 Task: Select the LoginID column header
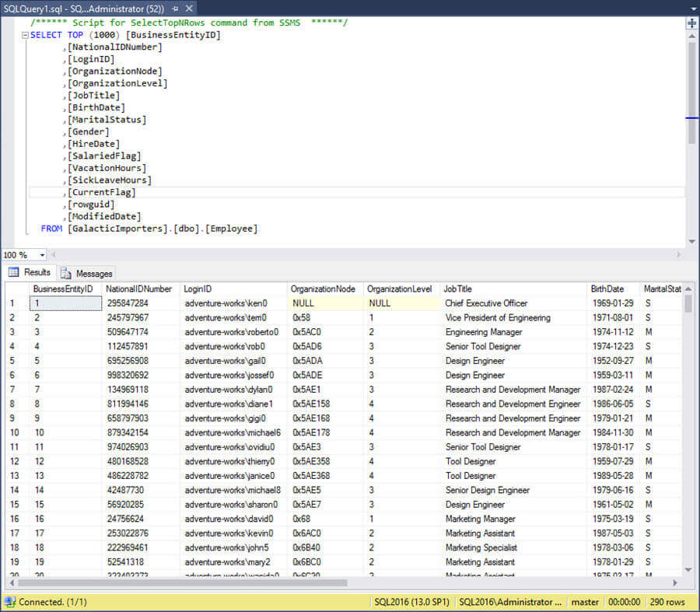pos(198,289)
